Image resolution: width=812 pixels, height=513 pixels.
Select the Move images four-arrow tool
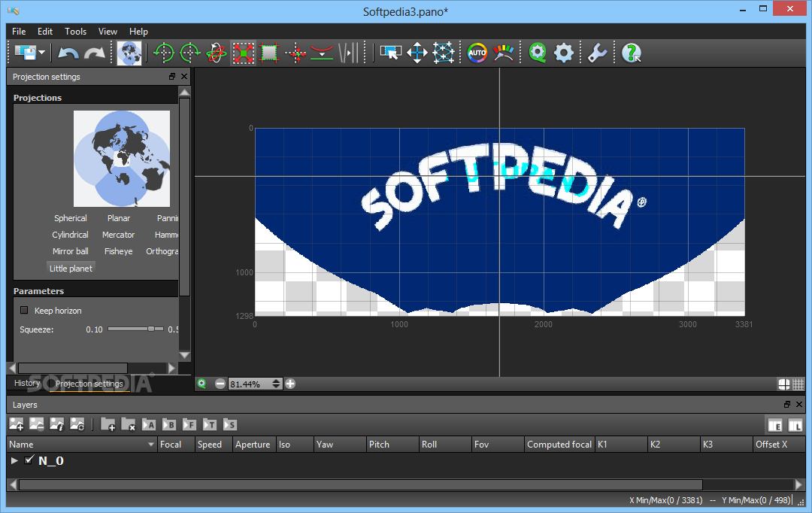pyautogui.click(x=417, y=53)
